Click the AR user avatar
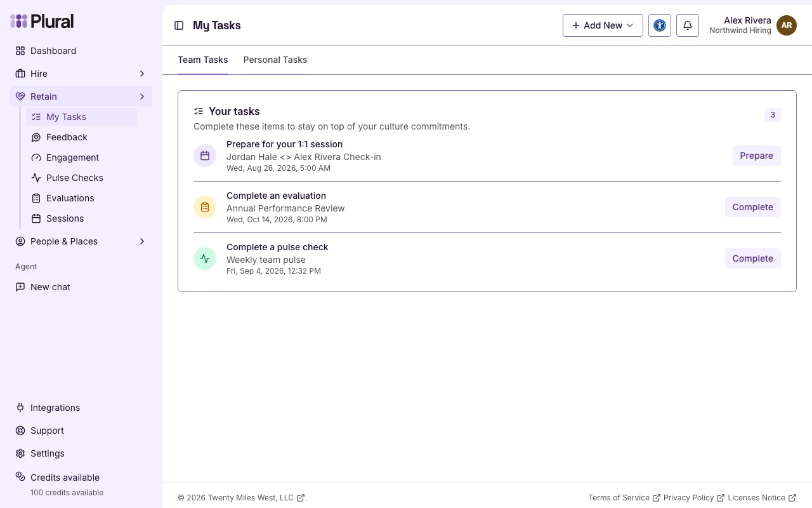 787,25
